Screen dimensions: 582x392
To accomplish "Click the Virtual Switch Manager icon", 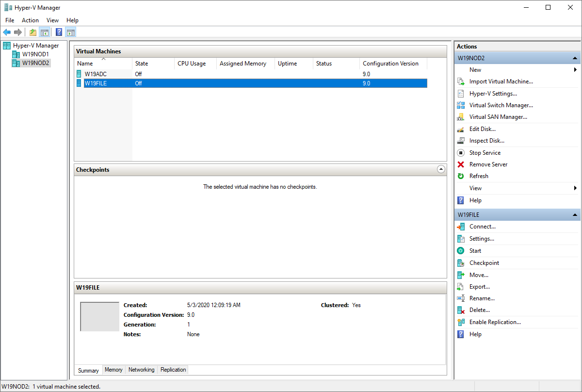I will pyautogui.click(x=461, y=105).
